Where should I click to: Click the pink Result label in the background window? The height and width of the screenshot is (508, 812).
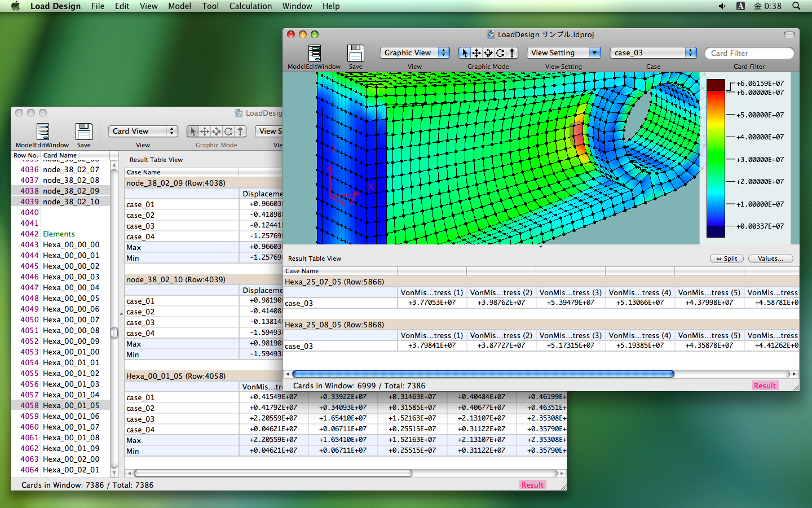tap(532, 485)
